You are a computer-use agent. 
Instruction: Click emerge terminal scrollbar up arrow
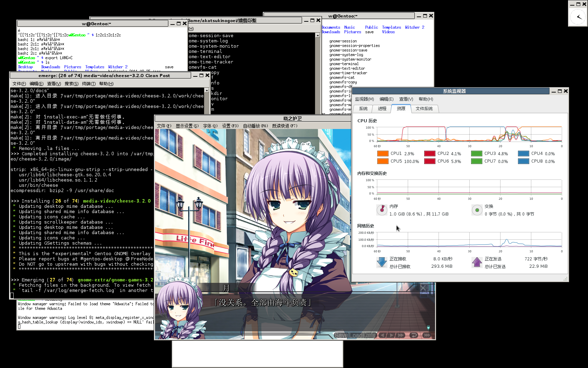[x=207, y=90]
